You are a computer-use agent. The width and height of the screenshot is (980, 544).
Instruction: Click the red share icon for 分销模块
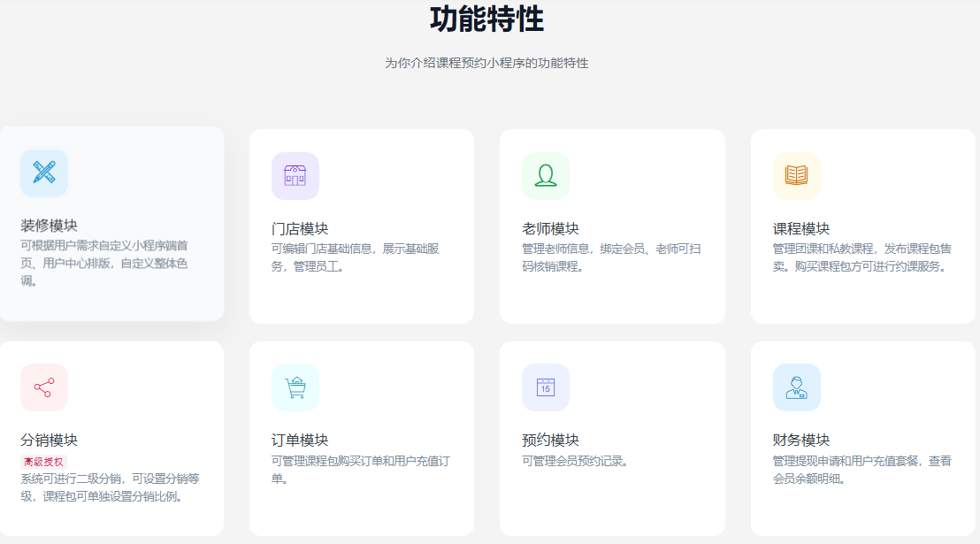[44, 387]
